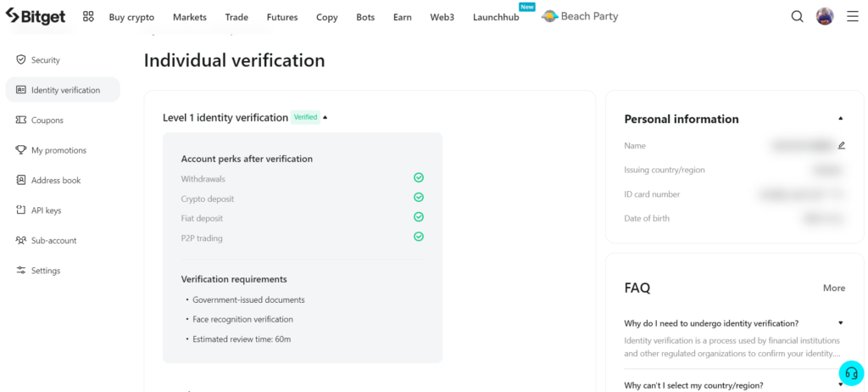Click the 'Withdrawals' perk label

click(x=203, y=179)
